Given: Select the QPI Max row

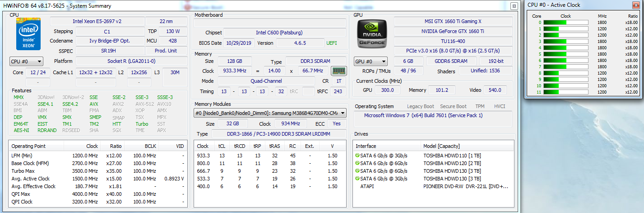Looking at the screenshot, I should click(98, 194).
